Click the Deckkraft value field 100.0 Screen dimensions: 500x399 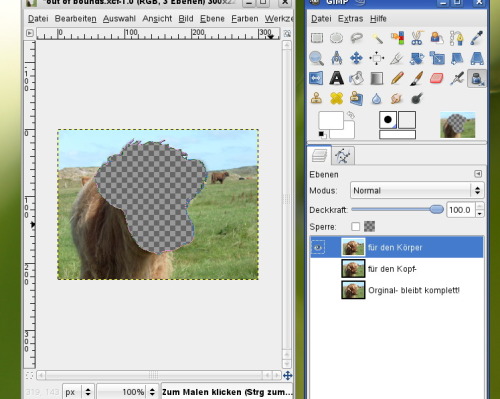(460, 210)
